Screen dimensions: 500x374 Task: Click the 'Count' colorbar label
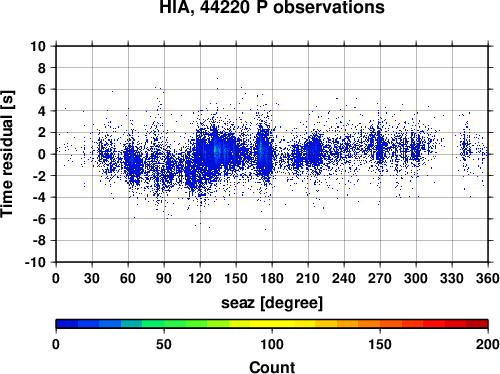pos(272,367)
